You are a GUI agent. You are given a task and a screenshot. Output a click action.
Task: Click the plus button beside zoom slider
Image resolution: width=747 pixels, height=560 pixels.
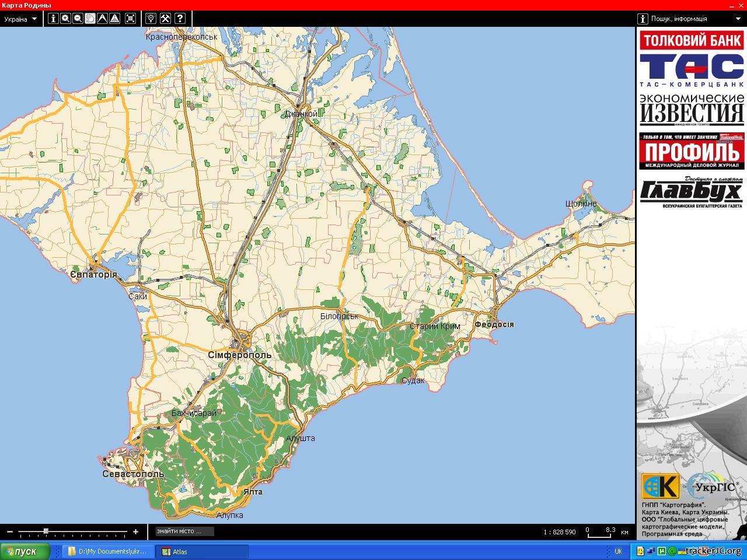pos(136,531)
